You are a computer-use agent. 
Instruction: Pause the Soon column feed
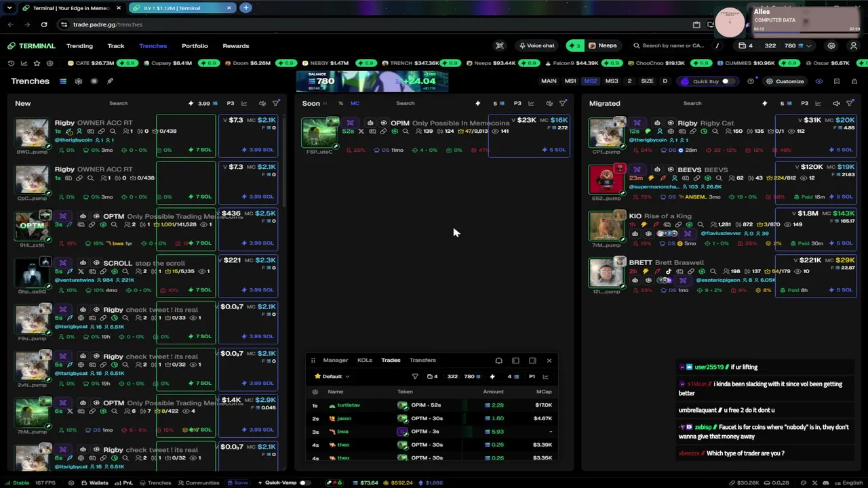coord(325,103)
